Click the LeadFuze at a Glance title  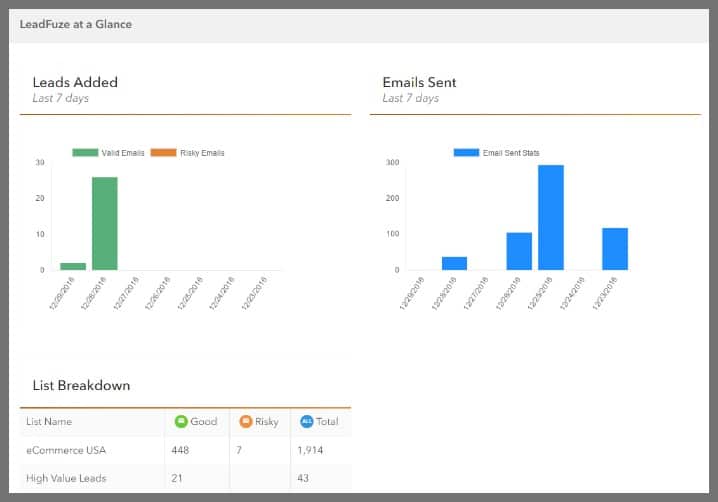click(x=75, y=24)
